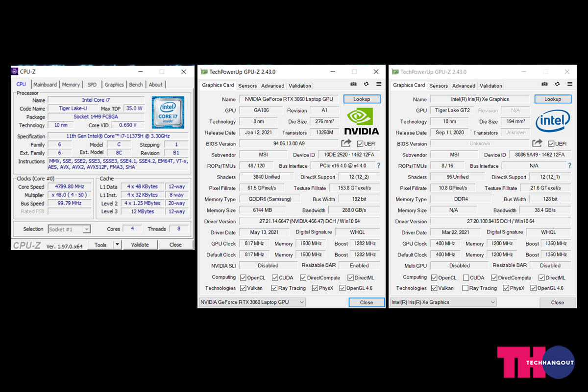Click the Code Name value Tiger Lake-U
The height and width of the screenshot is (392, 588).
(72, 109)
